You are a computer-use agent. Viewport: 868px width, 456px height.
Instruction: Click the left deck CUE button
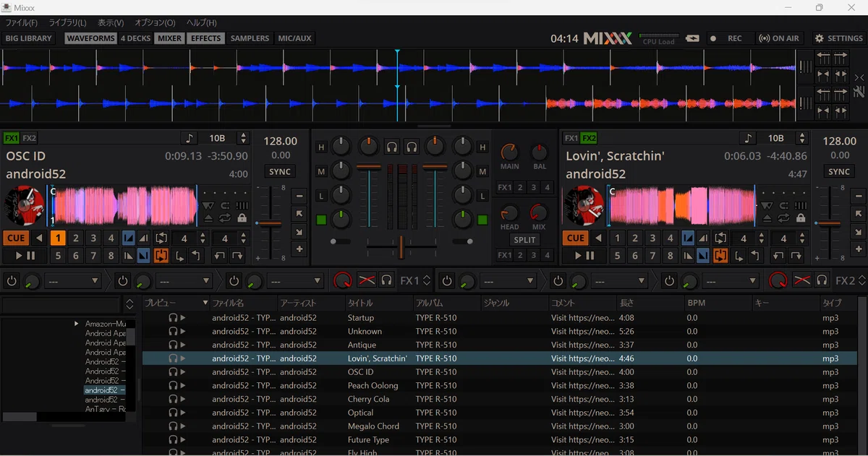click(x=16, y=238)
